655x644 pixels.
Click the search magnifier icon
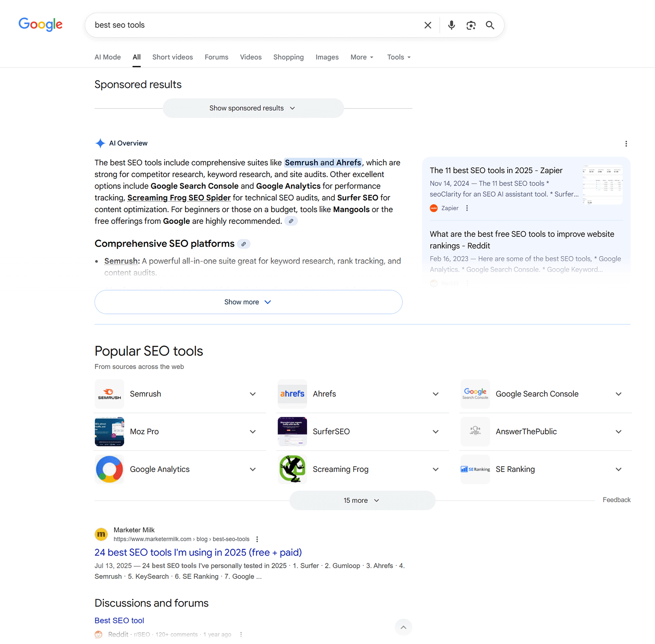[x=490, y=25]
